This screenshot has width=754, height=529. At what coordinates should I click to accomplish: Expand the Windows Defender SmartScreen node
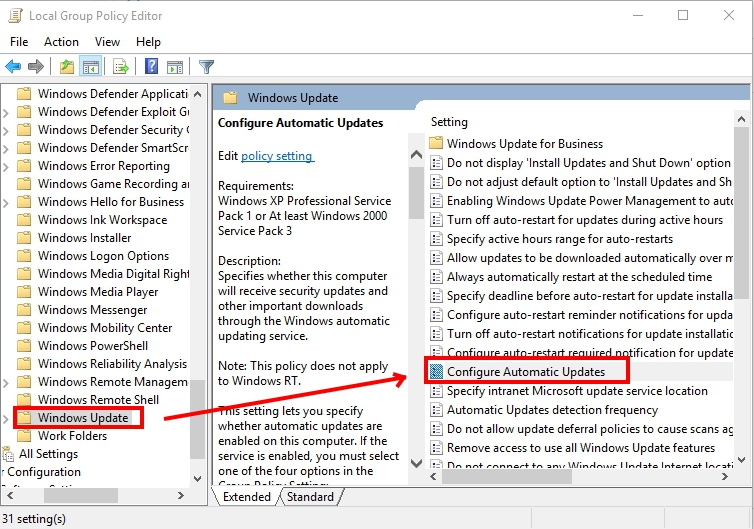pos(5,149)
